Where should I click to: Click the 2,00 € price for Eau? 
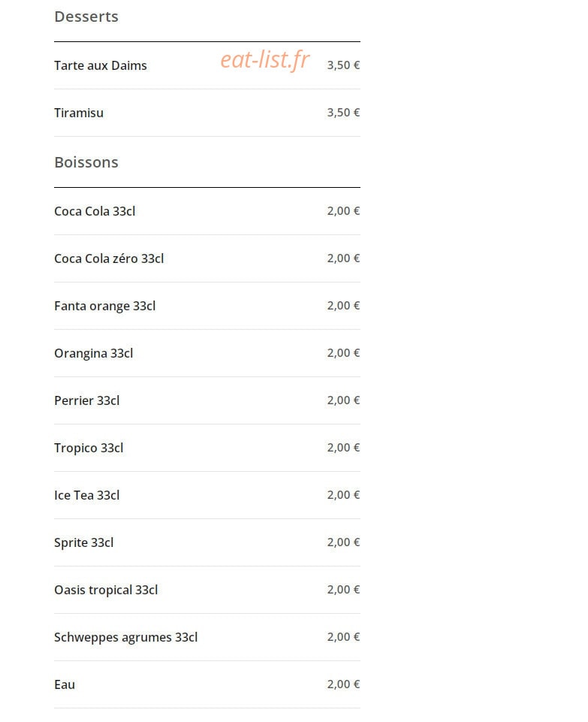tap(343, 684)
